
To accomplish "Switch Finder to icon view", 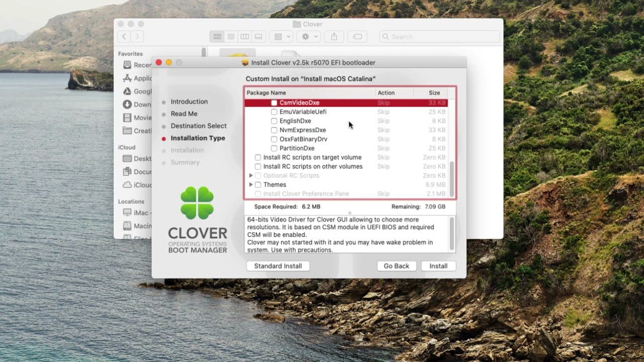I will point(217,37).
